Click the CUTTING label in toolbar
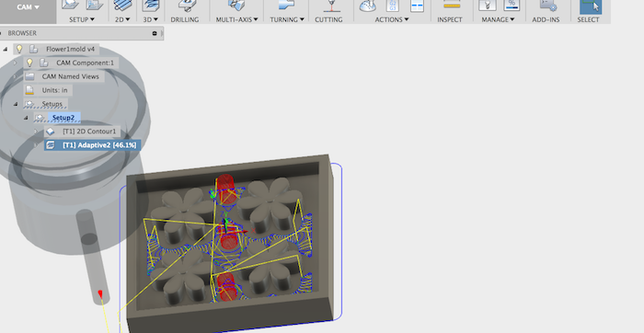The image size is (644, 333). click(x=328, y=19)
